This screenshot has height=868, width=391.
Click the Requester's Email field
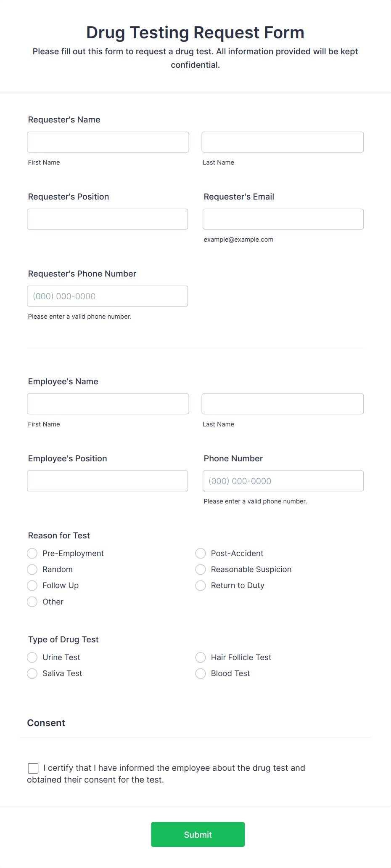click(x=283, y=219)
